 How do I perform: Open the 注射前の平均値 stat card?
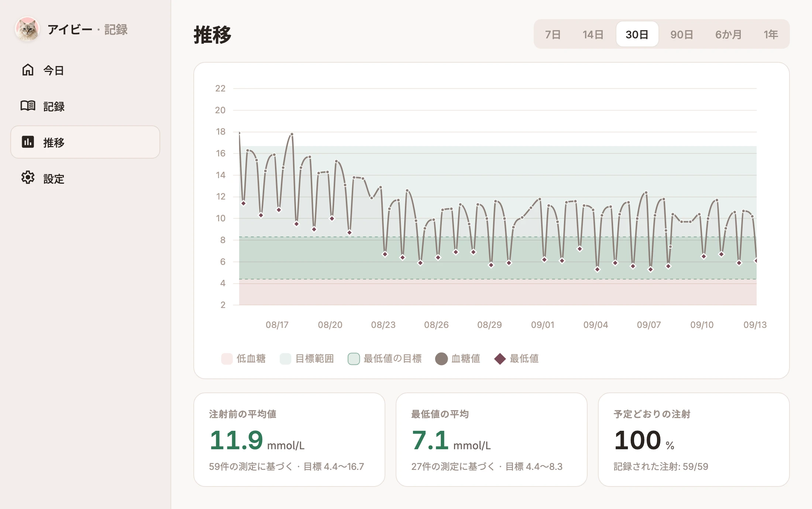[x=289, y=439]
